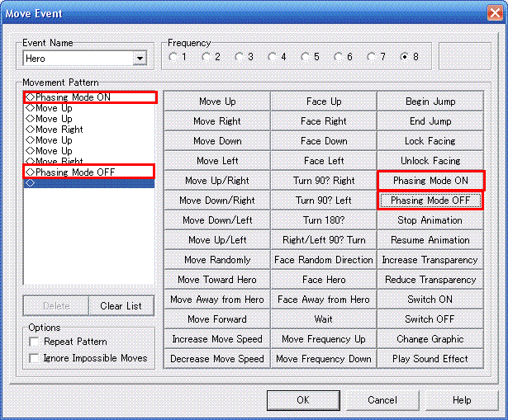Confirm with the OK button
Viewport: 508px width, 420px height.
coord(303,400)
